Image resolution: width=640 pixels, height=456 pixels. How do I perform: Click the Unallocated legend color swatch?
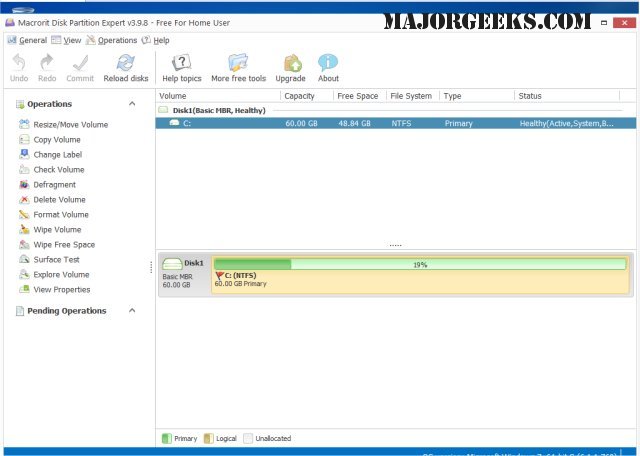[248, 438]
